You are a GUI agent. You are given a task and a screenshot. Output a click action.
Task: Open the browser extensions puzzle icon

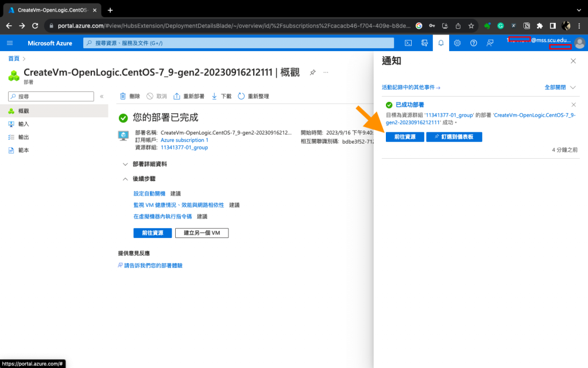click(x=540, y=26)
